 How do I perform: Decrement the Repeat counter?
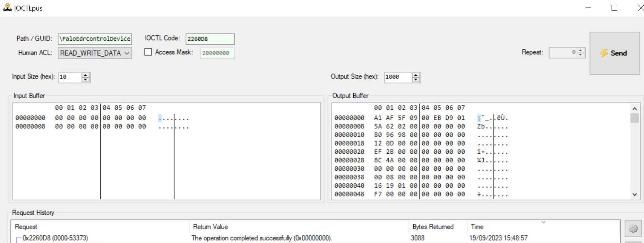click(x=581, y=55)
